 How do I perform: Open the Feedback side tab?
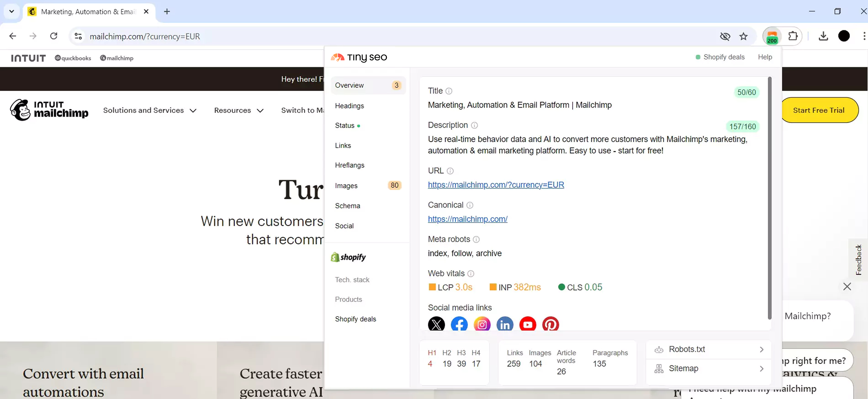click(x=858, y=260)
